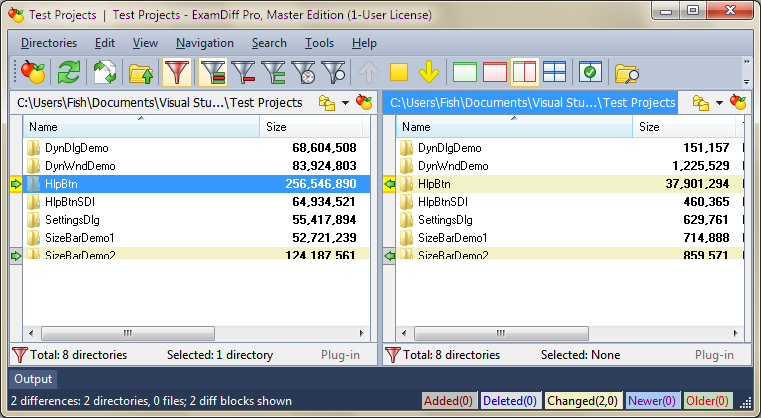Open the Help menu

(364, 43)
